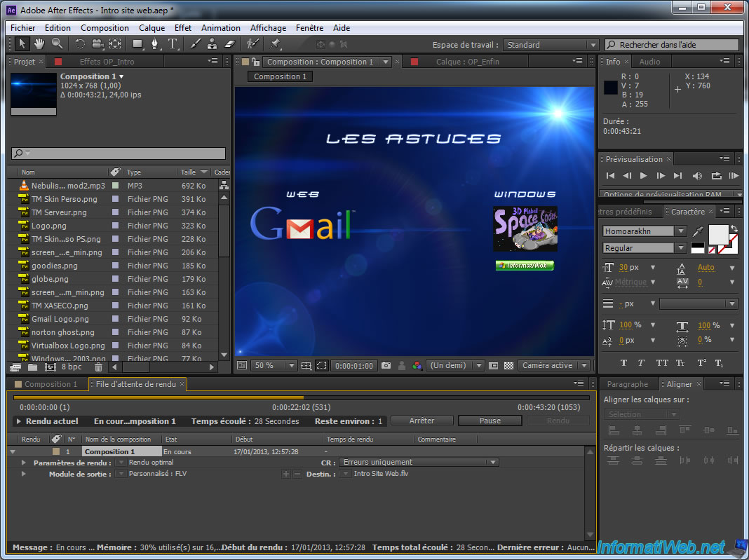
Task: Toggle preview audio mute speaker
Action: point(697,176)
